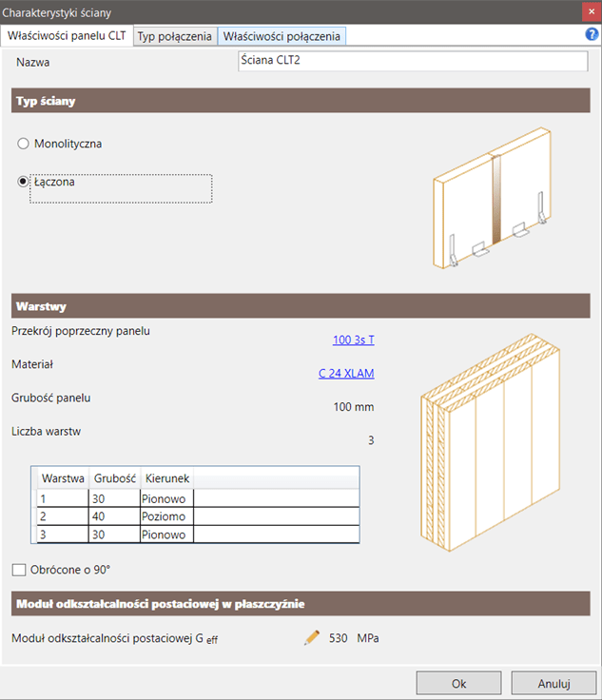Select the Monolityczna wall type
This screenshot has width=602, height=700.
pyautogui.click(x=24, y=144)
